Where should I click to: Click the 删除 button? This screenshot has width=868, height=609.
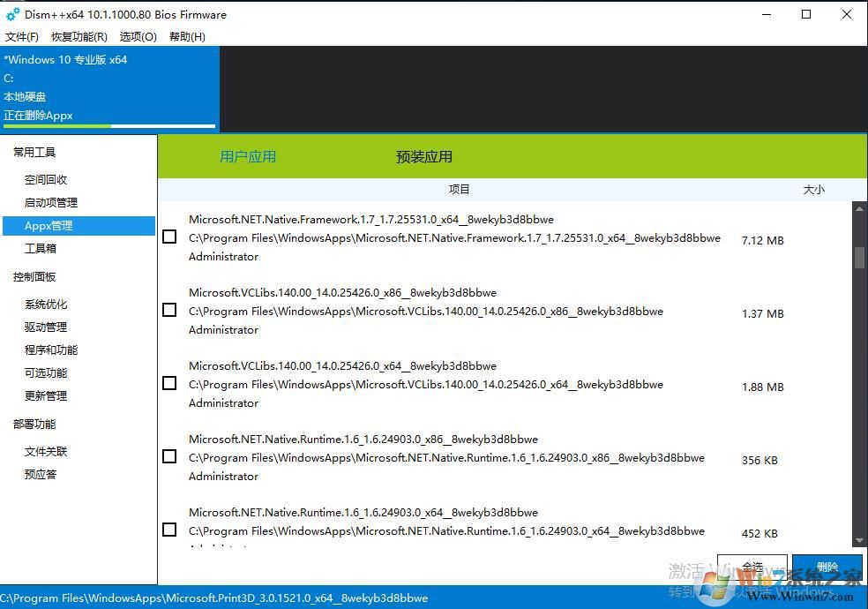coord(827,568)
